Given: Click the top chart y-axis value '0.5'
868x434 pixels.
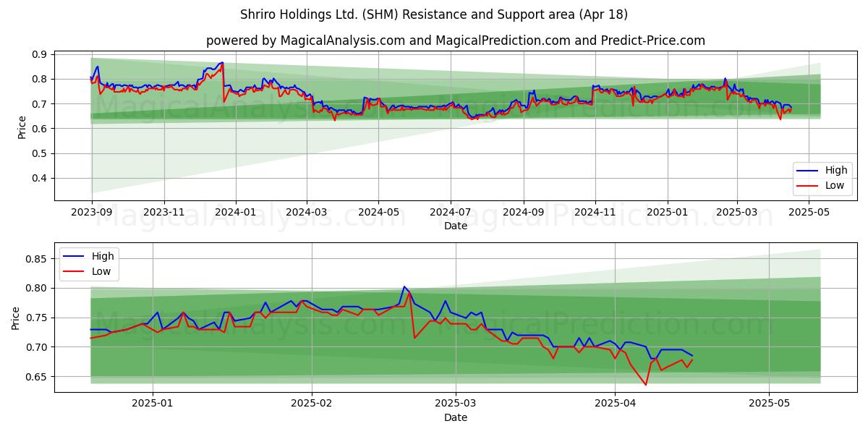Looking at the screenshot, I should tap(40, 153).
